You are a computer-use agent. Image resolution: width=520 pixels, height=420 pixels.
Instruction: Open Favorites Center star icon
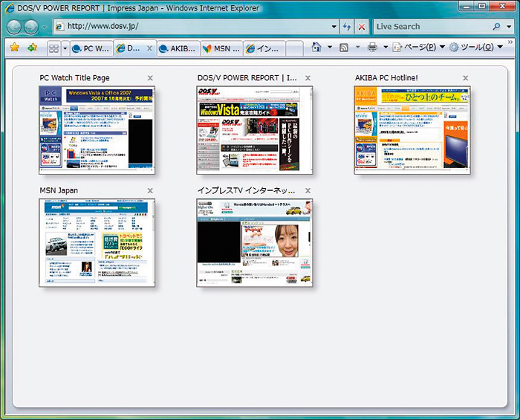click(x=15, y=48)
